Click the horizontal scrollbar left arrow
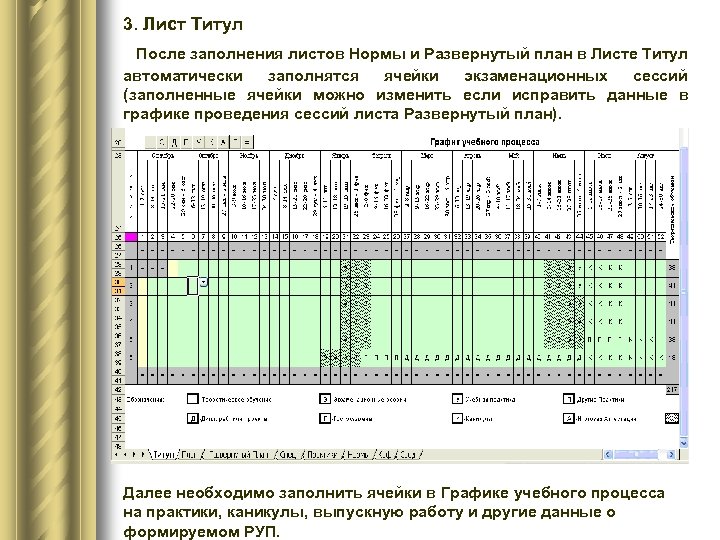Viewport: 720px width, 540px height. click(608, 455)
